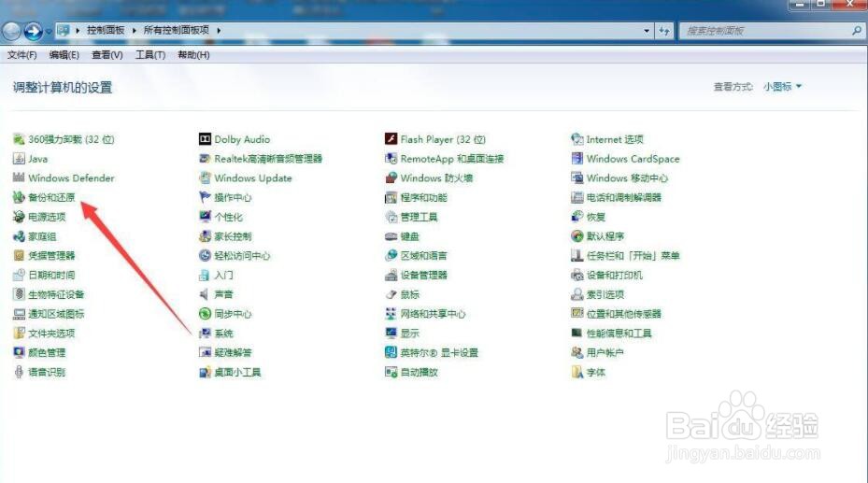Open the 文件(F) menu
The image size is (868, 483).
(x=22, y=55)
